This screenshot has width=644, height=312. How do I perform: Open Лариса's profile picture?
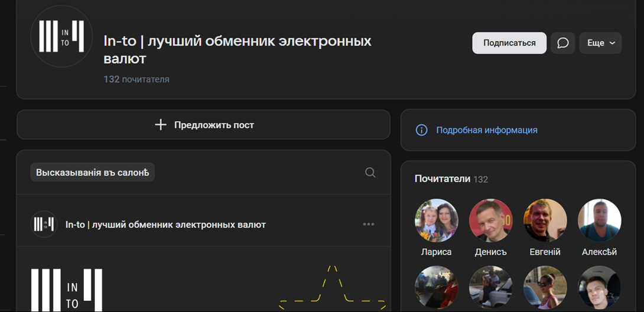436,220
